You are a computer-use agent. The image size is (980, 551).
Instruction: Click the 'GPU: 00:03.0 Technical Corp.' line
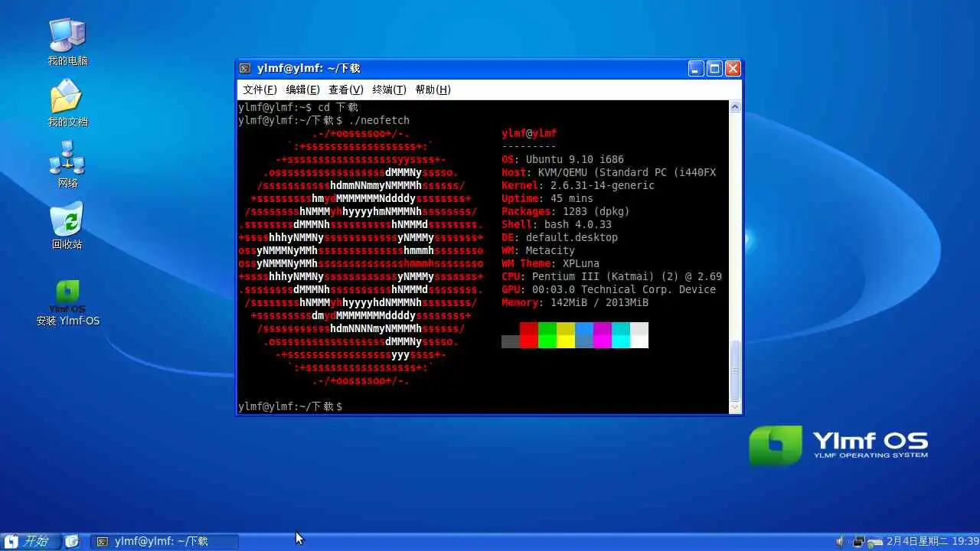point(609,289)
